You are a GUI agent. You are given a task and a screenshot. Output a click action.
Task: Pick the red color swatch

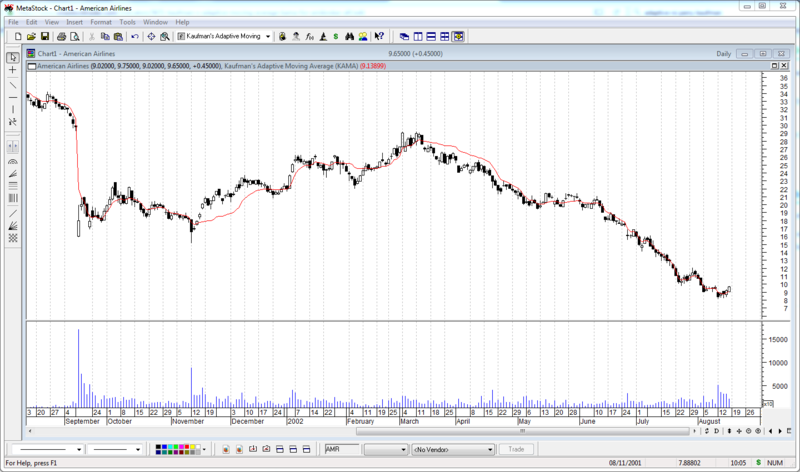point(187,447)
